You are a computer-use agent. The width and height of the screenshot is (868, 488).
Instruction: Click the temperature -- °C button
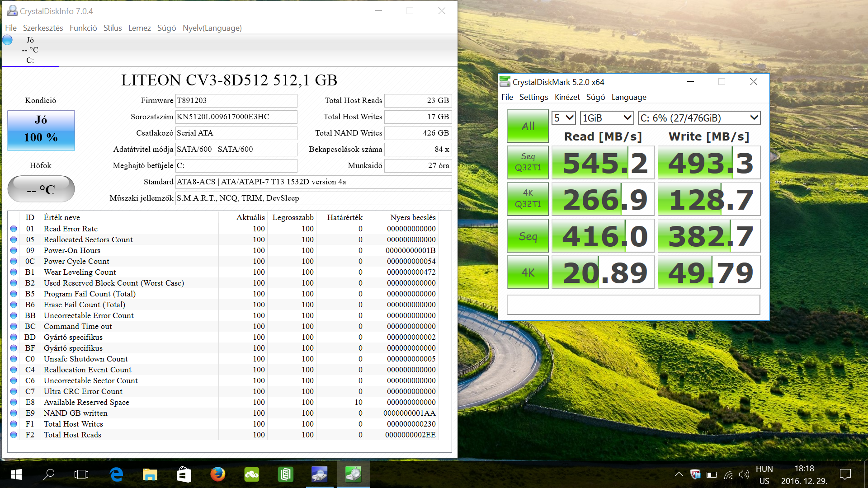41,189
